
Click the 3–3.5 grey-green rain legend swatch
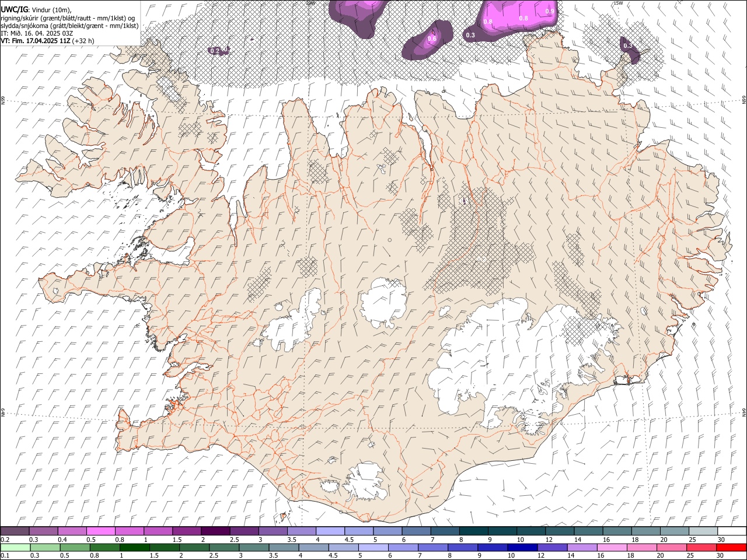click(x=254, y=548)
